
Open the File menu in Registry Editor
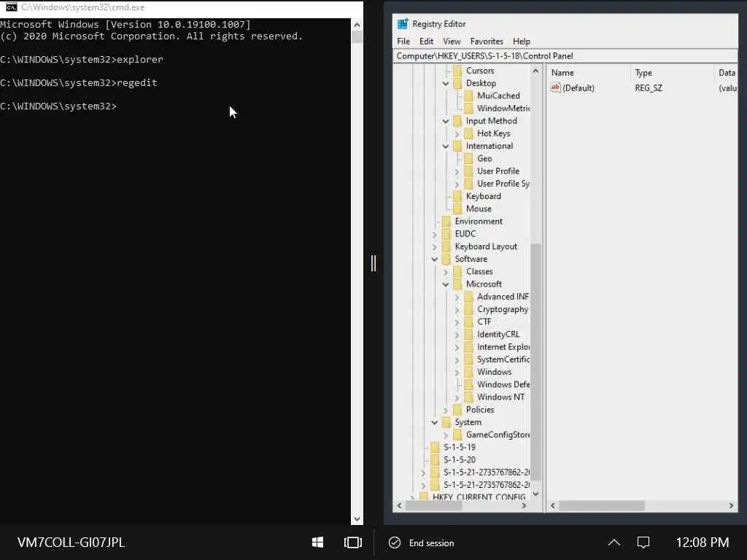pos(403,42)
